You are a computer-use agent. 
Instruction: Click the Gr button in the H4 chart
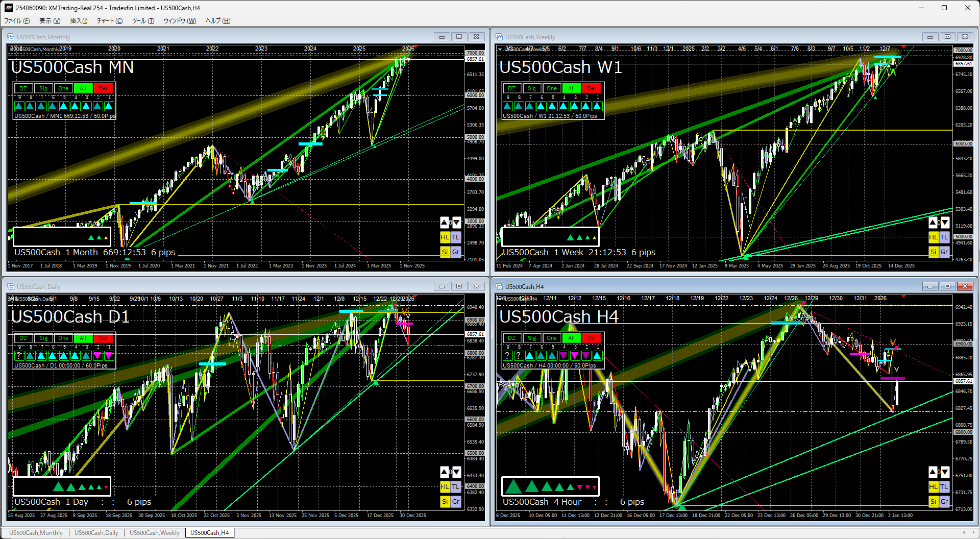pos(944,502)
